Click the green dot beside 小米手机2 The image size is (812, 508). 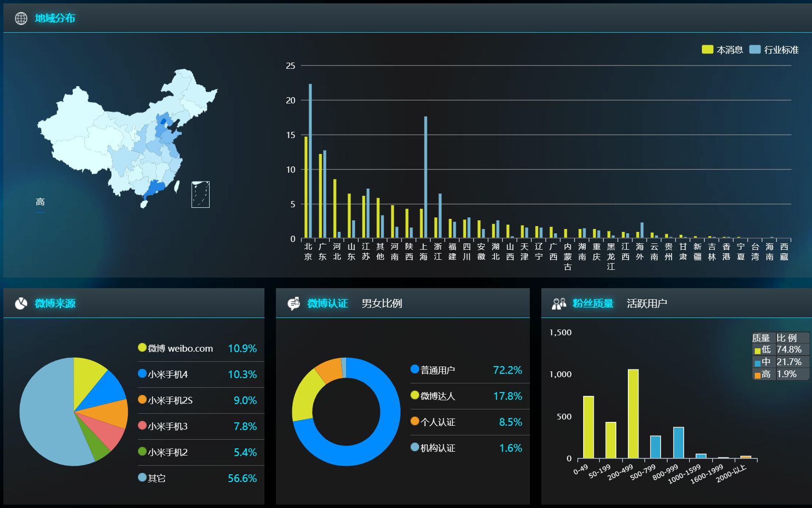click(x=142, y=451)
